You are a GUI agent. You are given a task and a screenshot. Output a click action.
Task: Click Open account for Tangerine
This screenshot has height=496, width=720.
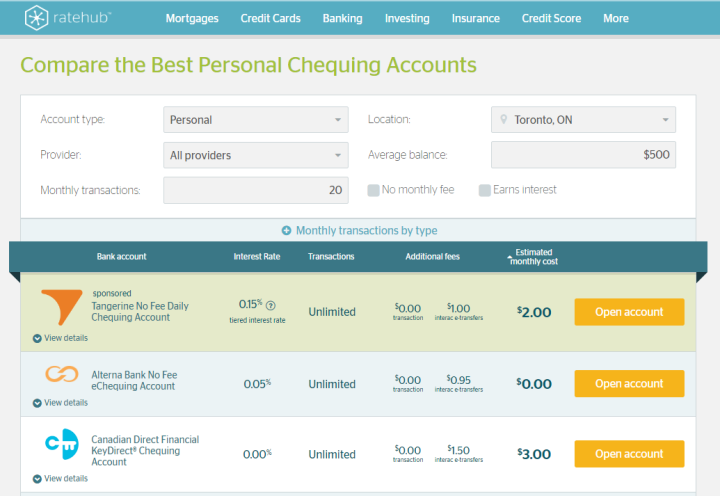click(x=629, y=312)
